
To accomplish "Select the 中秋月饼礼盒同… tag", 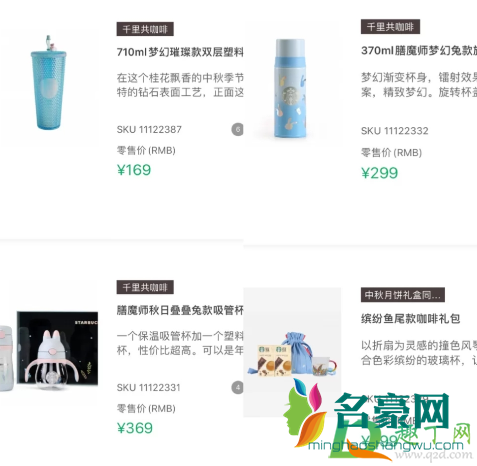I will [403, 295].
